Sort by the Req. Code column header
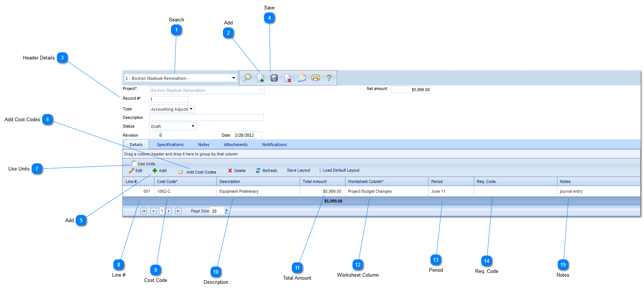This screenshot has height=291, width=644. [x=516, y=181]
